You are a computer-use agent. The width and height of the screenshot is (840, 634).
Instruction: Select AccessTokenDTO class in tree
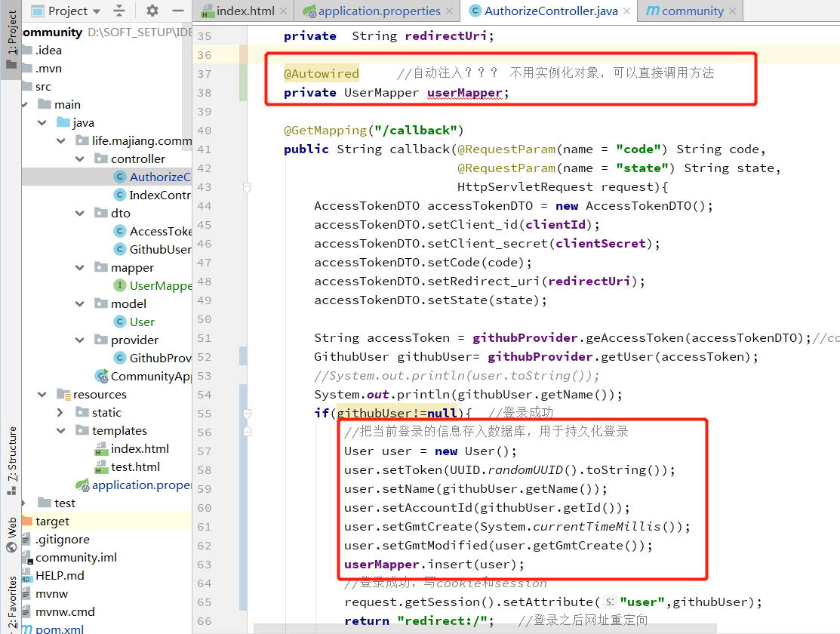tap(152, 231)
